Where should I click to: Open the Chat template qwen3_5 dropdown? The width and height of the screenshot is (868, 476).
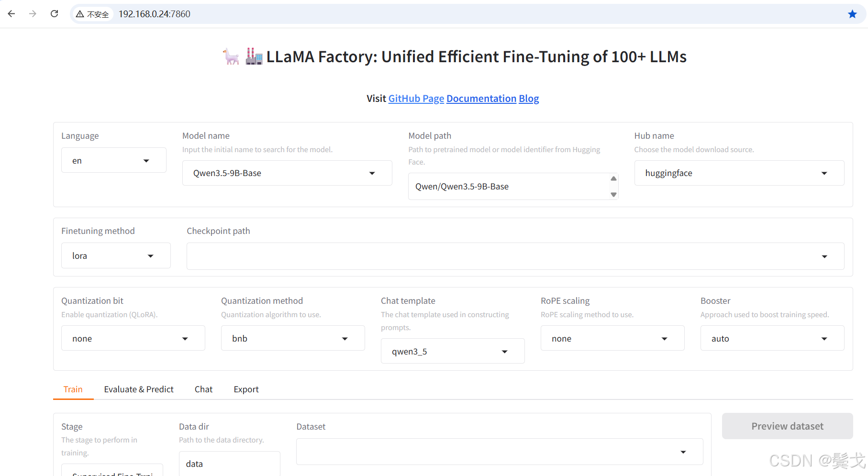[453, 351]
